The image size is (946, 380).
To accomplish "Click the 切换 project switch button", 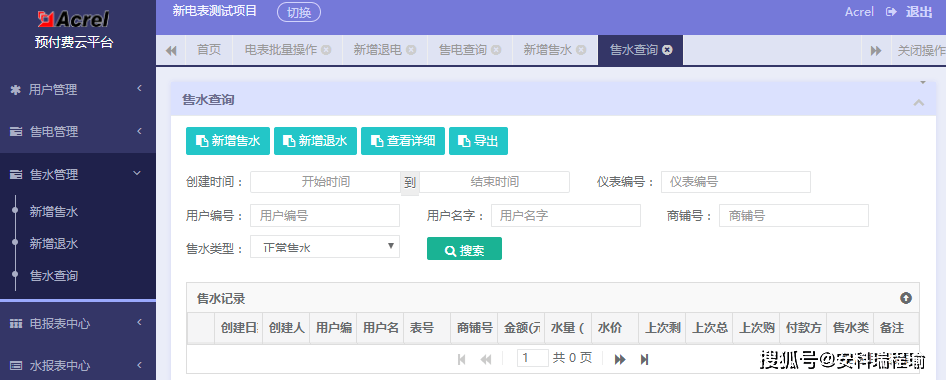I will click(299, 12).
